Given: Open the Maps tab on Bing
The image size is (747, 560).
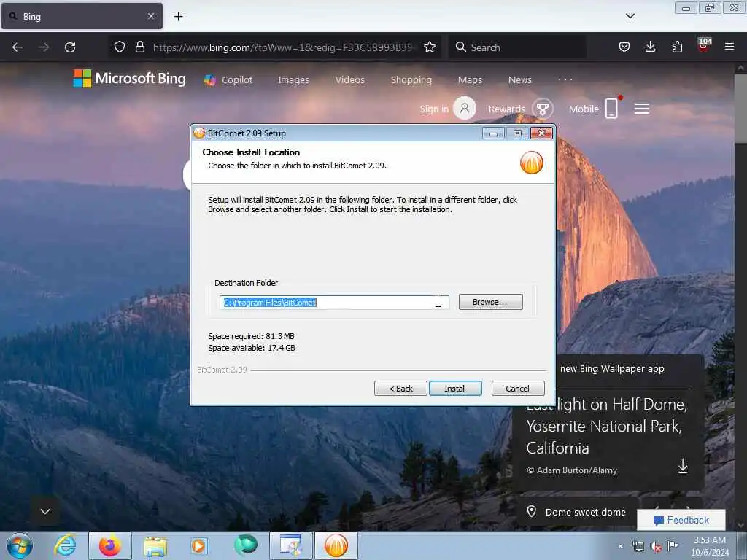Looking at the screenshot, I should pos(470,80).
